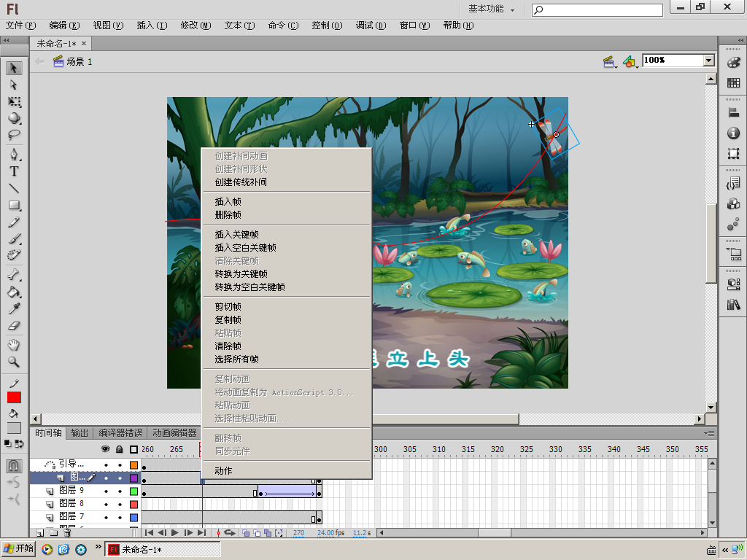Image resolution: width=747 pixels, height=560 pixels.
Task: Toggle edit multiple frames button
Action: pos(268,532)
